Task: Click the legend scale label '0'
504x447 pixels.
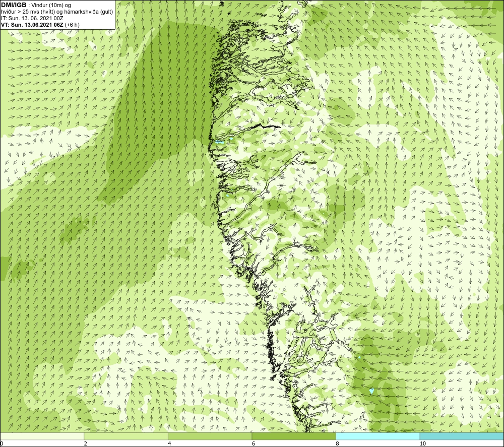Action: click(2, 443)
